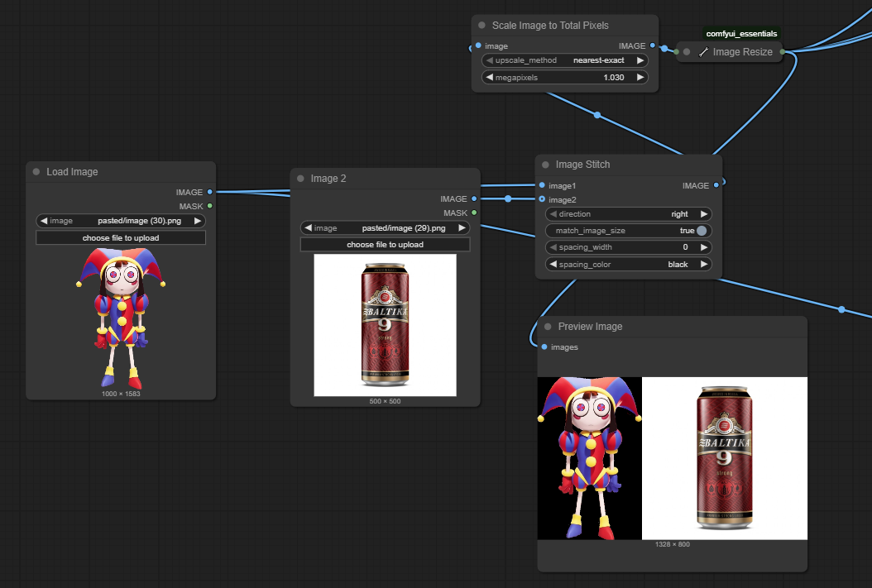Open Load Image file dropdown pasted/image (30).png
The width and height of the screenshot is (872, 588).
121,221
